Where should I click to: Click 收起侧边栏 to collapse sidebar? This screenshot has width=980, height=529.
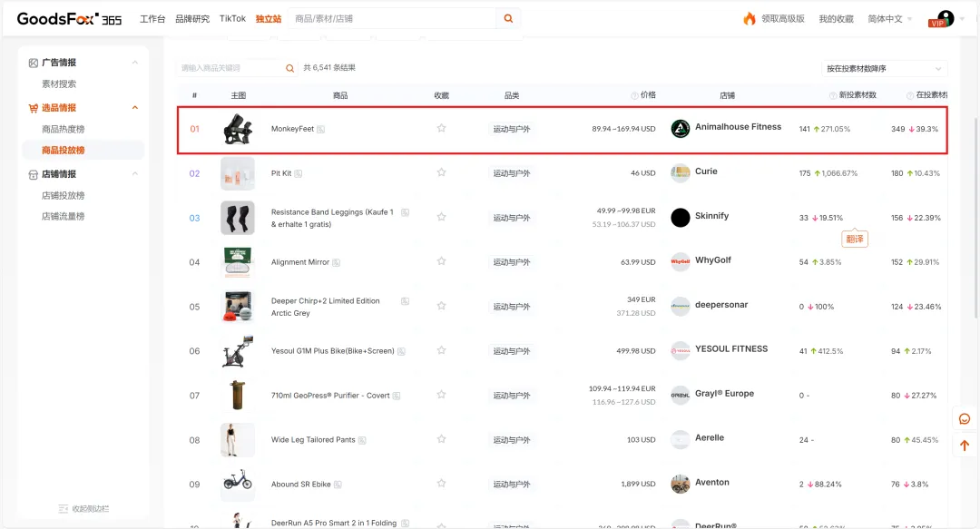(x=83, y=509)
